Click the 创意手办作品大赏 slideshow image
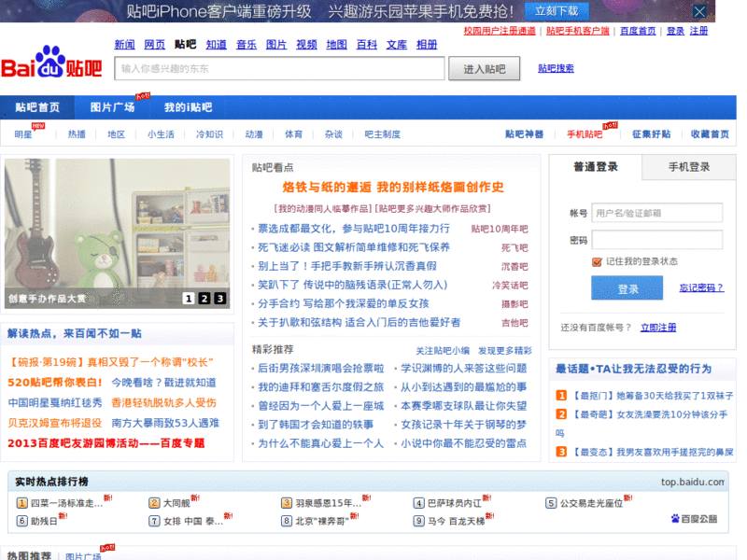Viewport: 747px width, 560px height. click(118, 233)
